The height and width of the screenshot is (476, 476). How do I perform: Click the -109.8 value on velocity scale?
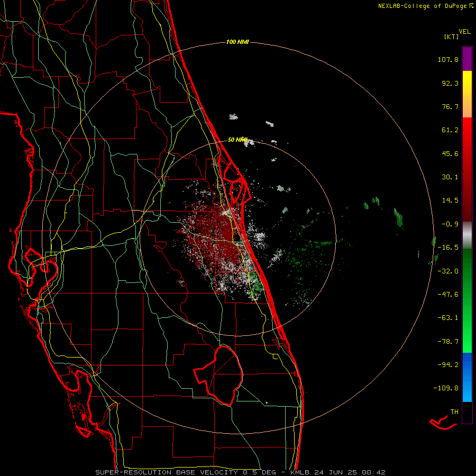pos(446,388)
